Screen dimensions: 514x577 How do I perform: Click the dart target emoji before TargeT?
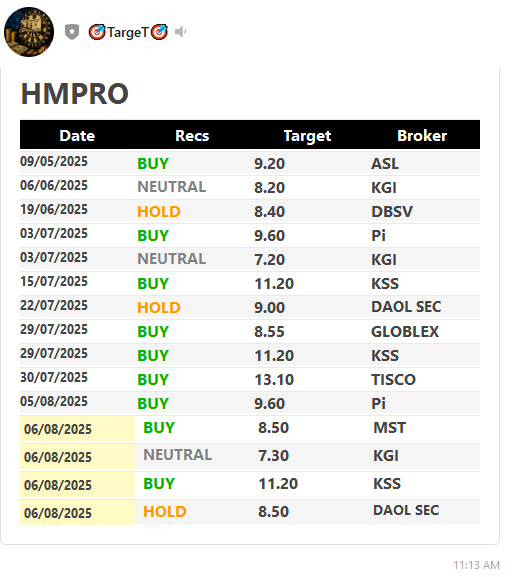click(97, 32)
